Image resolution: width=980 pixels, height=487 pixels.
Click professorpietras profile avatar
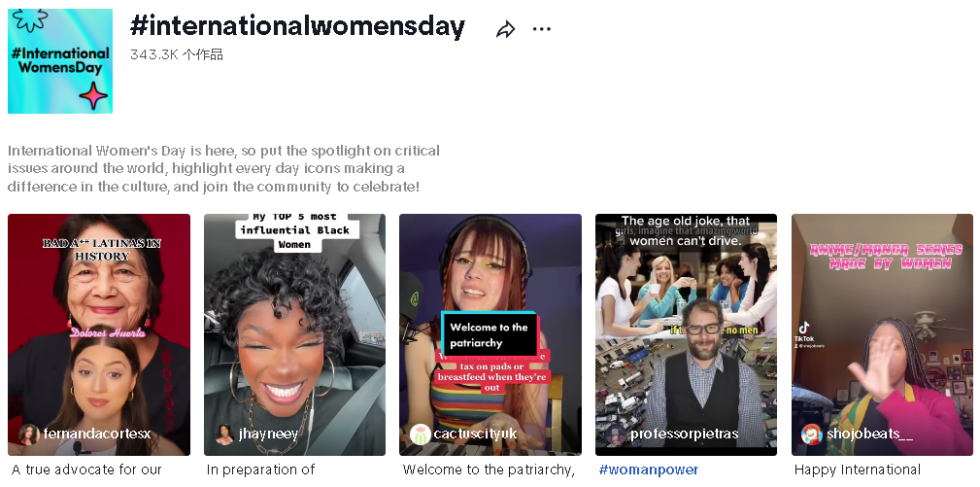coord(616,434)
